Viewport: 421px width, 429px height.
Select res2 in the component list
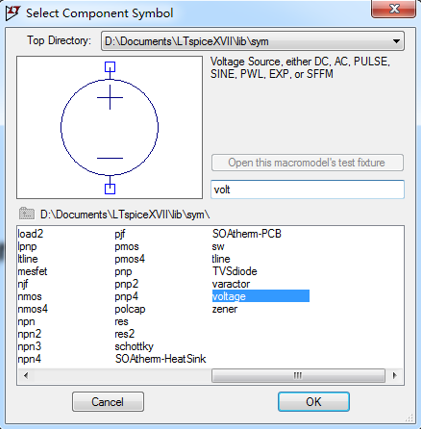click(125, 334)
